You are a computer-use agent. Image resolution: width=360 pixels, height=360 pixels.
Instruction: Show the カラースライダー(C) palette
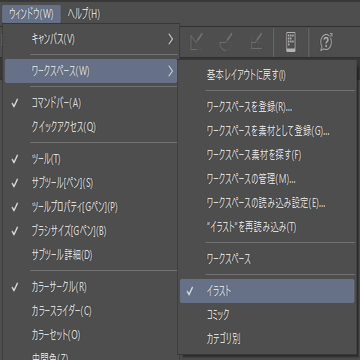point(91,311)
